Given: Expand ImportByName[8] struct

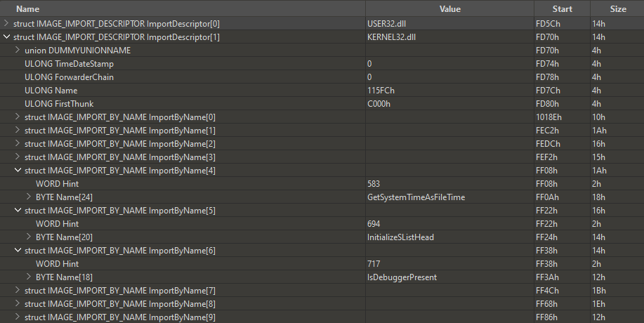Looking at the screenshot, I should click(18, 304).
